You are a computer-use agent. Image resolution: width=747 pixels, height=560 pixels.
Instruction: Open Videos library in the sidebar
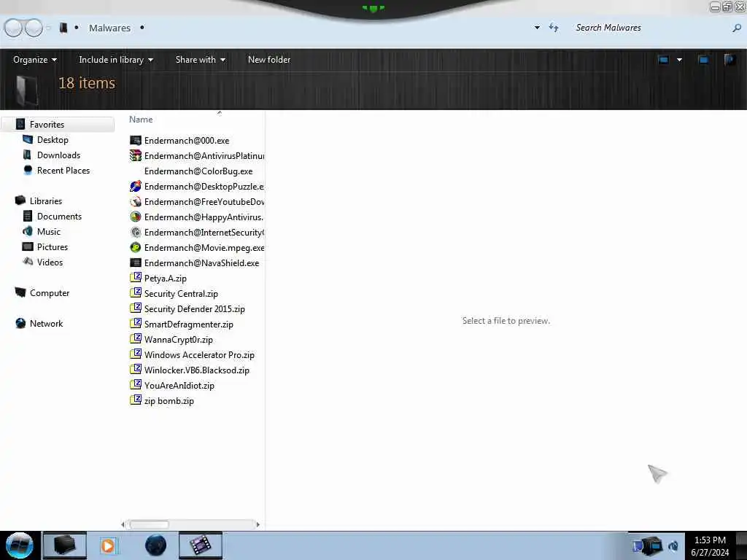[x=50, y=262]
